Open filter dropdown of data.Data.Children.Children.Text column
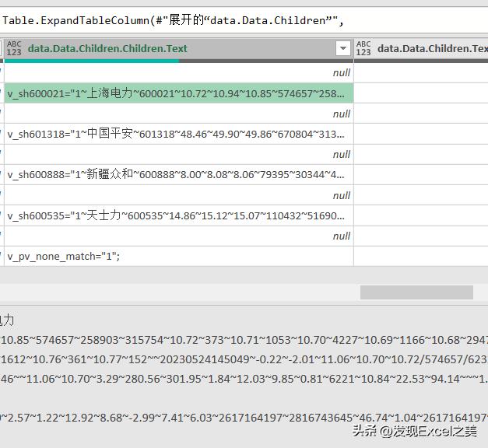488x448 pixels. coord(343,48)
